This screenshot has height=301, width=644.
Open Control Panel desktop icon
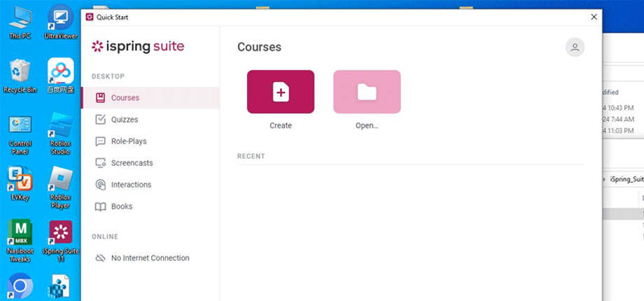click(x=20, y=136)
